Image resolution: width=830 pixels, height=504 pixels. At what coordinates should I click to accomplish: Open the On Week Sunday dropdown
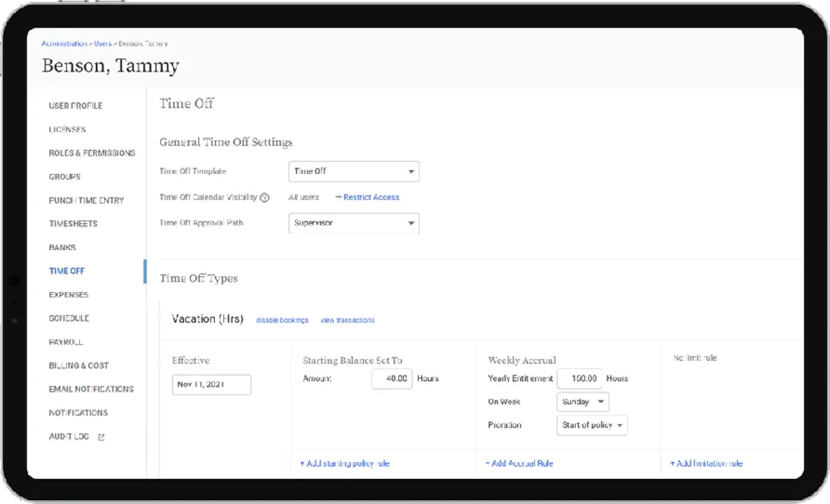pyautogui.click(x=582, y=402)
